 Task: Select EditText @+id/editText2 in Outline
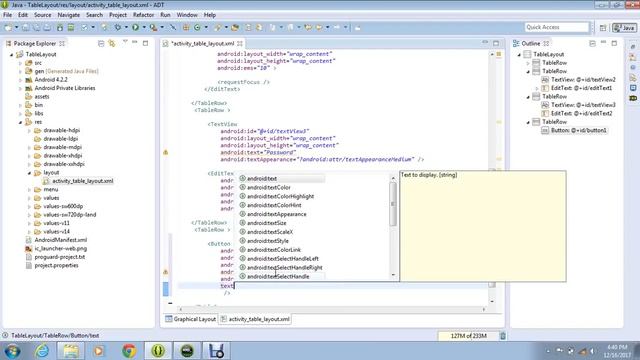[581, 113]
